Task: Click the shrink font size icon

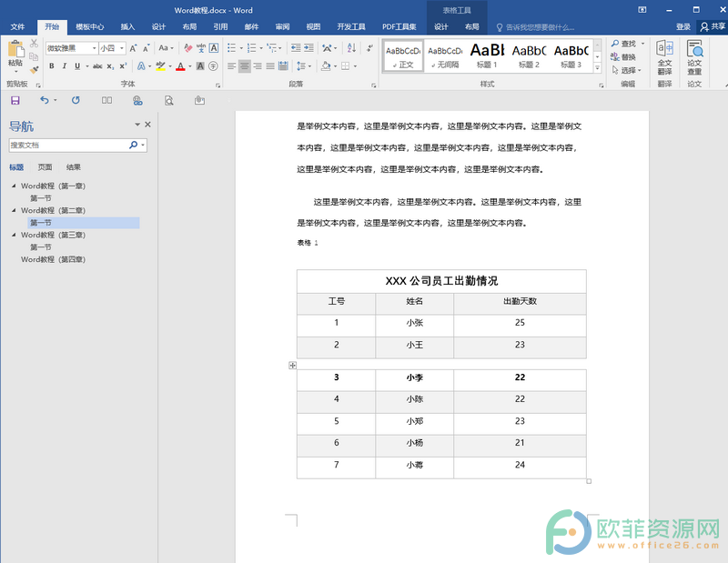Action: (147, 48)
